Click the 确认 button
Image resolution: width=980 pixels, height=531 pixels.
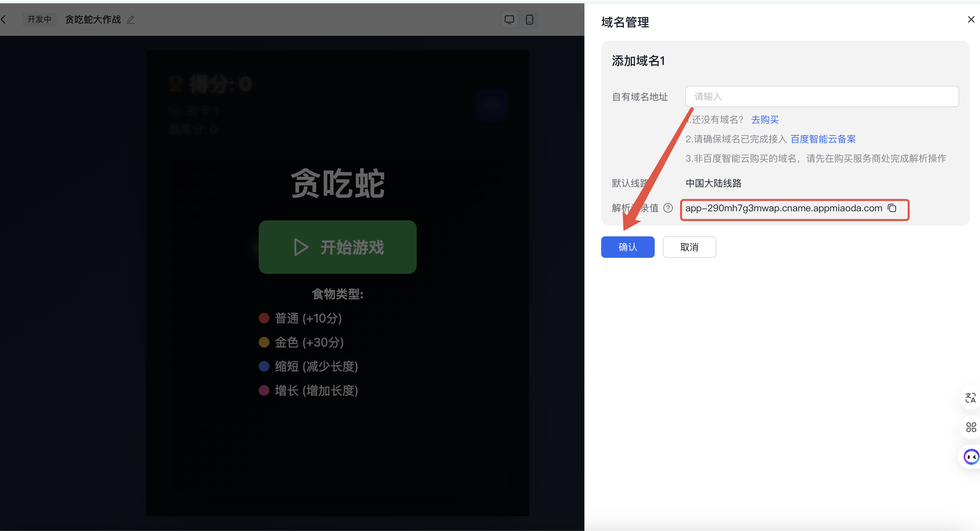628,247
